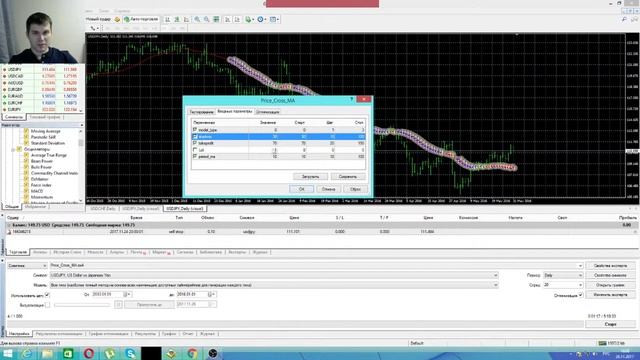This screenshot has height=360, width=640.
Task: Click the bar chart type icon
Action: coord(167,19)
